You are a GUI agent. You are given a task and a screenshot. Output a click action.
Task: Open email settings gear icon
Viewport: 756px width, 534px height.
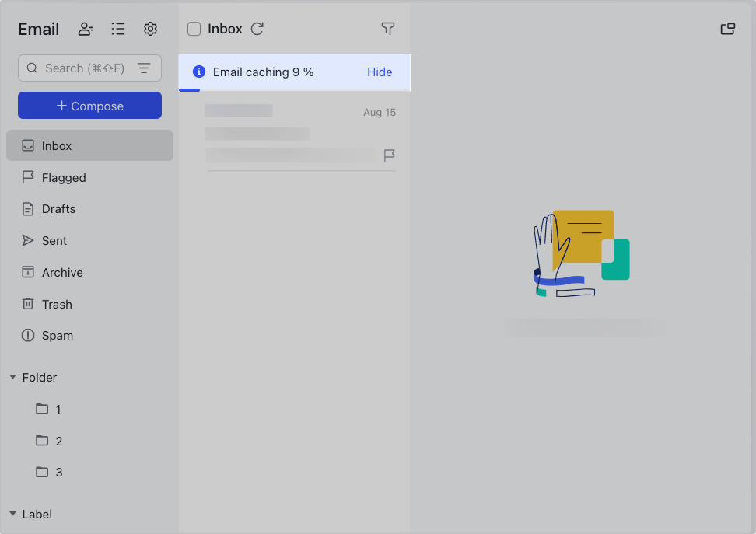pos(150,29)
